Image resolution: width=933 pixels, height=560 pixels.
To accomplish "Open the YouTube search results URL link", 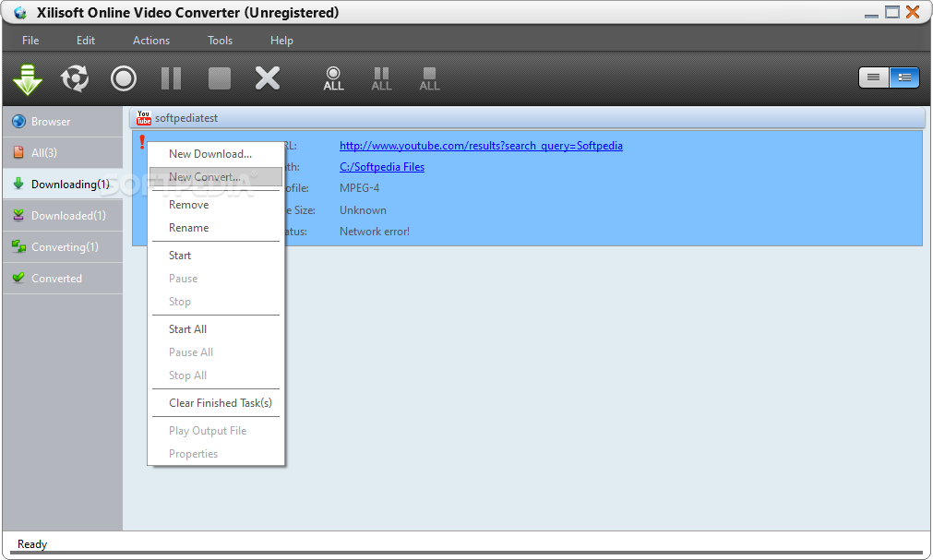I will point(481,146).
